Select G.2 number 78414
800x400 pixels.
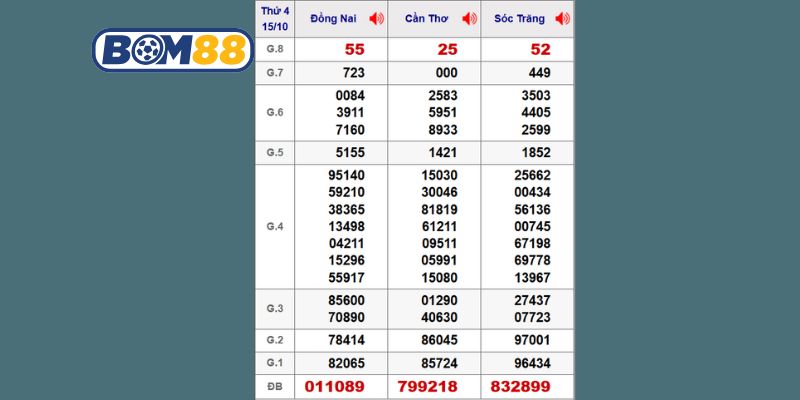click(x=346, y=340)
